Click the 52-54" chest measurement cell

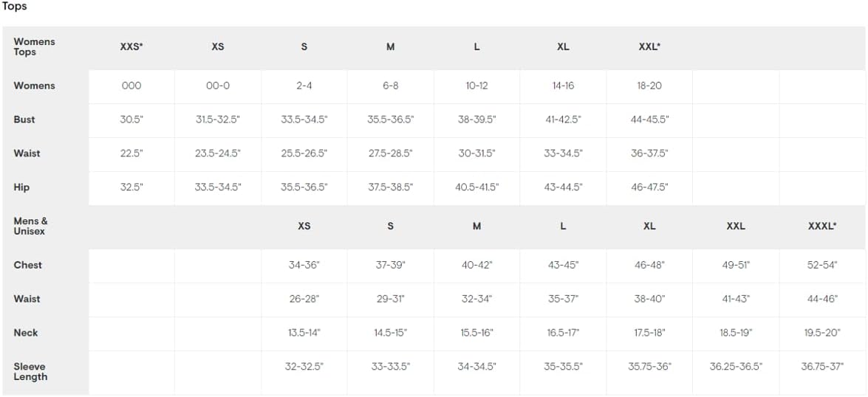(x=822, y=265)
